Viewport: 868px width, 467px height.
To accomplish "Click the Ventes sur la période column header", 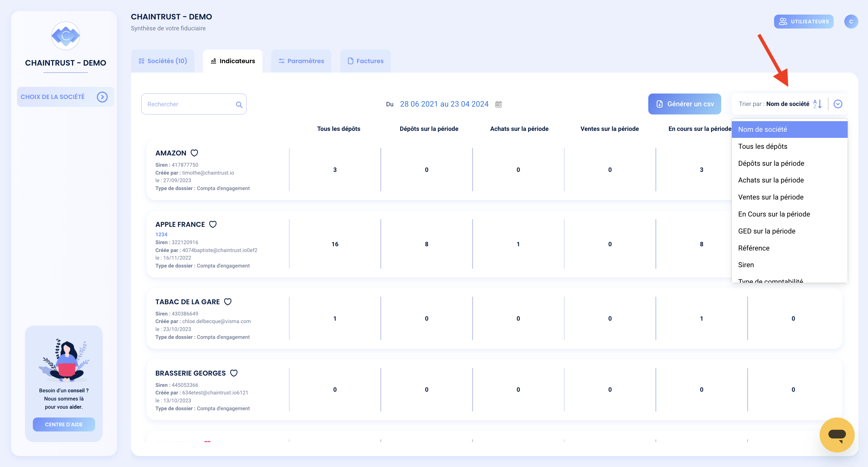I will tap(609, 129).
